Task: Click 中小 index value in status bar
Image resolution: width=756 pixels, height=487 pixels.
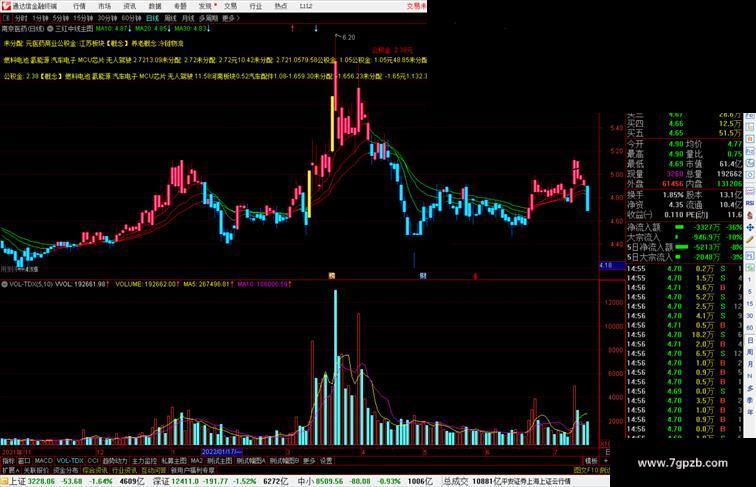Action: (330, 481)
